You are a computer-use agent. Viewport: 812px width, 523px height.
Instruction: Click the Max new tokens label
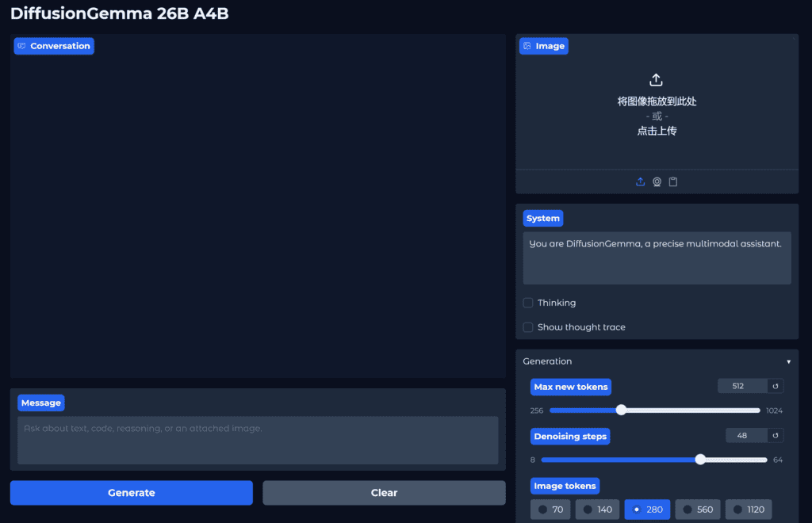[x=571, y=387]
